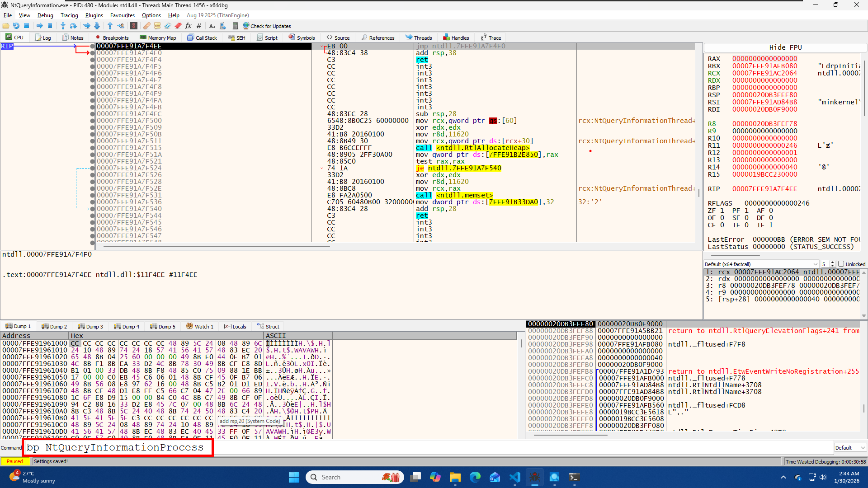Increase the argument count spinner

[x=832, y=263]
